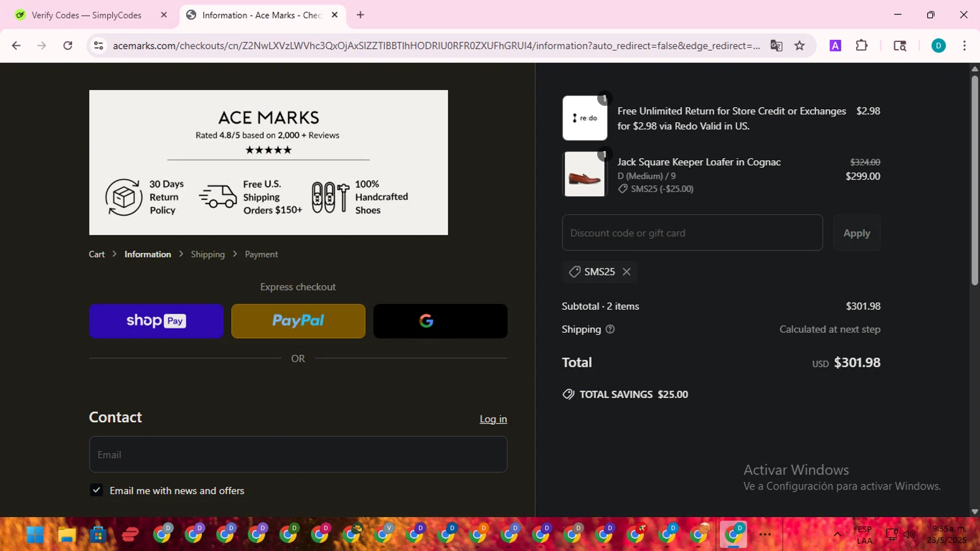This screenshot has width=980, height=551.
Task: Open the red app next to Microsoft Store
Action: [130, 535]
